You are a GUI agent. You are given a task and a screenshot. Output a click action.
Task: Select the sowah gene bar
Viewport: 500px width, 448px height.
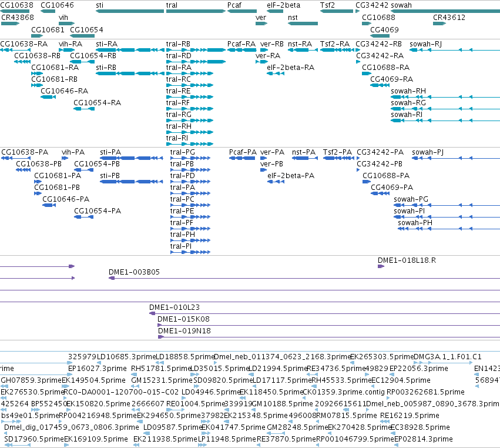point(445,11)
